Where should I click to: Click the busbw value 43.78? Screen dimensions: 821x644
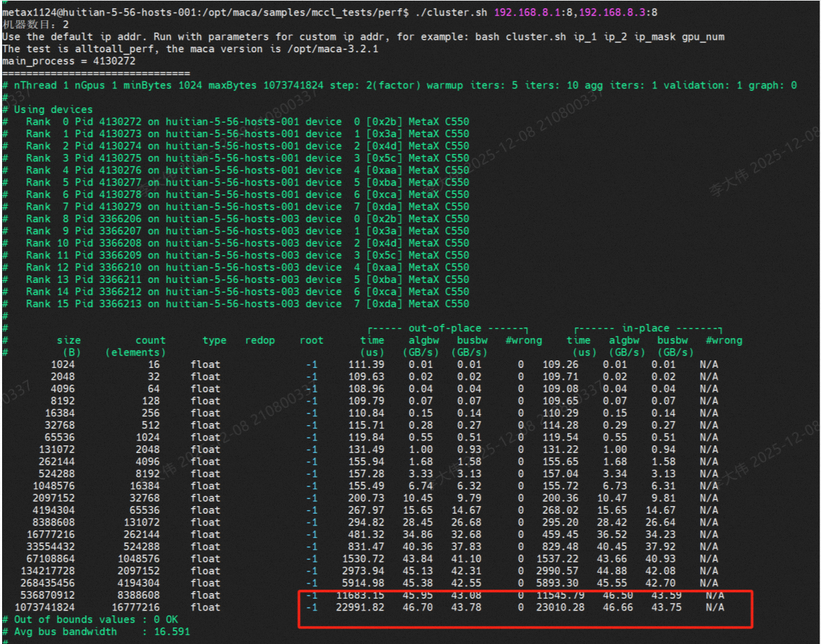(x=466, y=607)
